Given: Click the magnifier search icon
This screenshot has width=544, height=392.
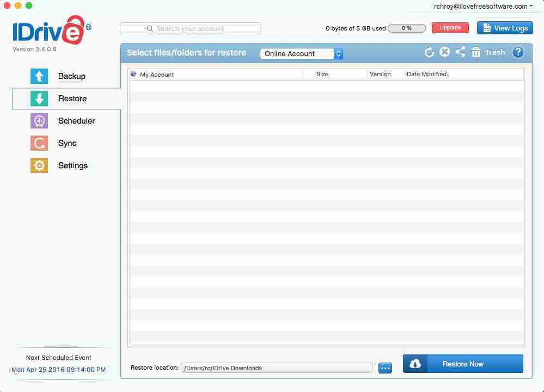Looking at the screenshot, I should (x=150, y=28).
